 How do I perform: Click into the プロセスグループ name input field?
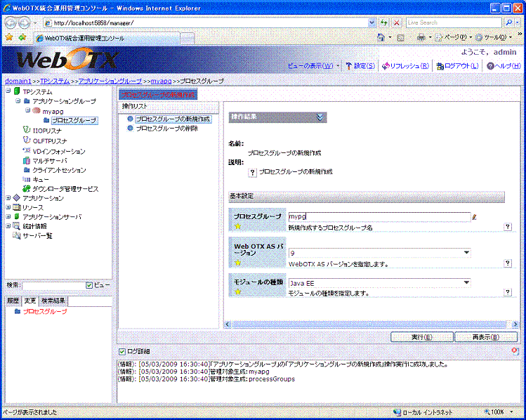coord(378,218)
